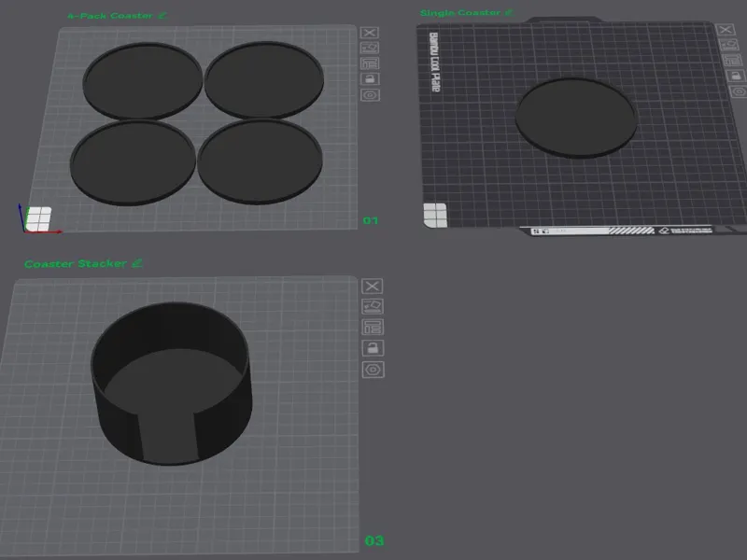The width and height of the screenshot is (747, 560).
Task: Toggle the lock on Single Coaster plate
Action: coord(735,76)
